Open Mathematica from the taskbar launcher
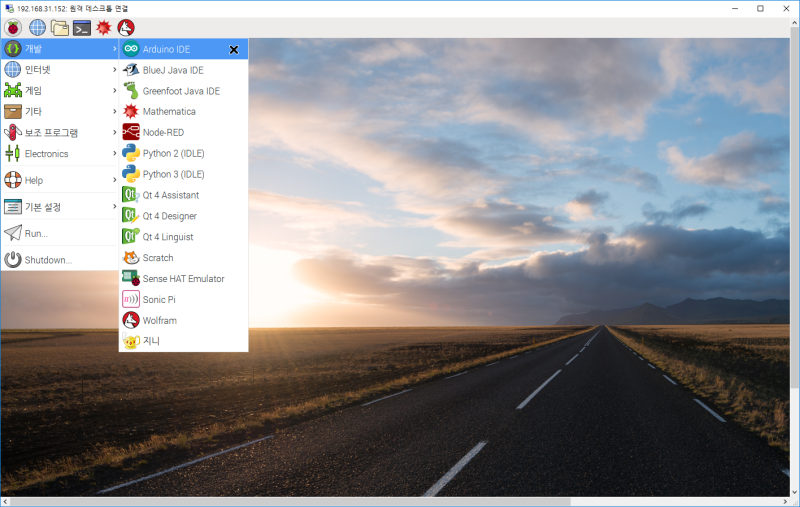This screenshot has width=800, height=507. tap(104, 28)
